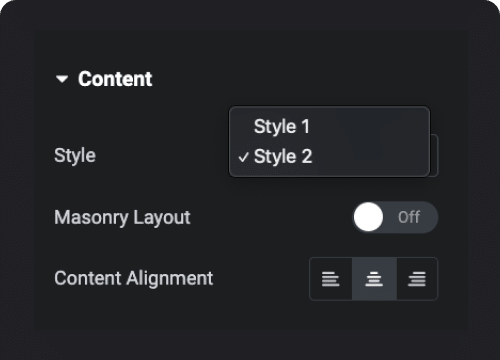Click the checkmark beside Style 2
Viewport: 500px width, 360px height.
click(244, 157)
